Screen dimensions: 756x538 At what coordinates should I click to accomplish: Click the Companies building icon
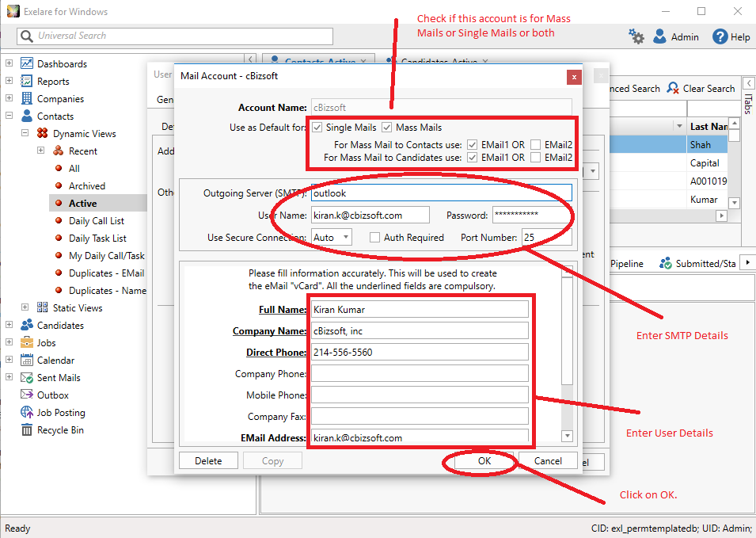pos(26,98)
